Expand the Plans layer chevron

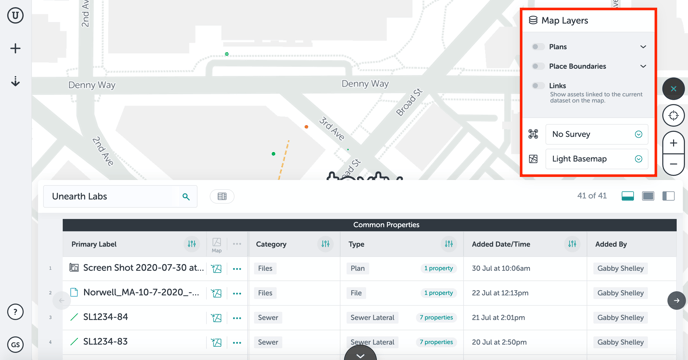point(643,47)
